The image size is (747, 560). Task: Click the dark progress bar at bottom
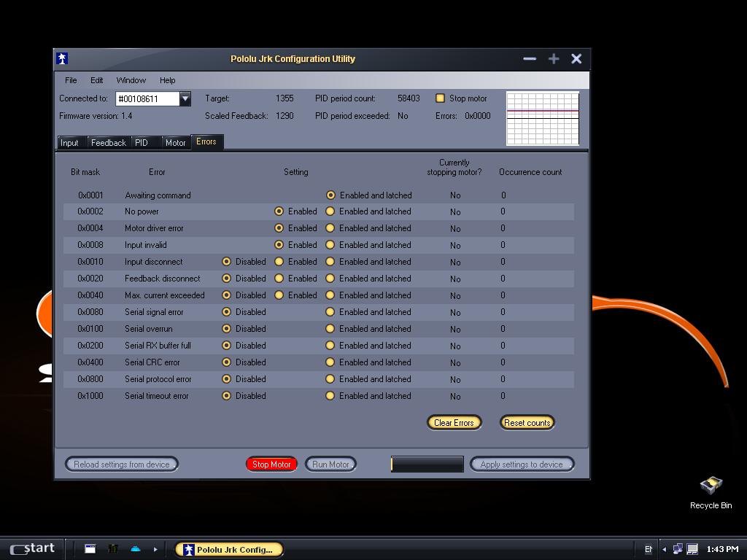coord(427,464)
